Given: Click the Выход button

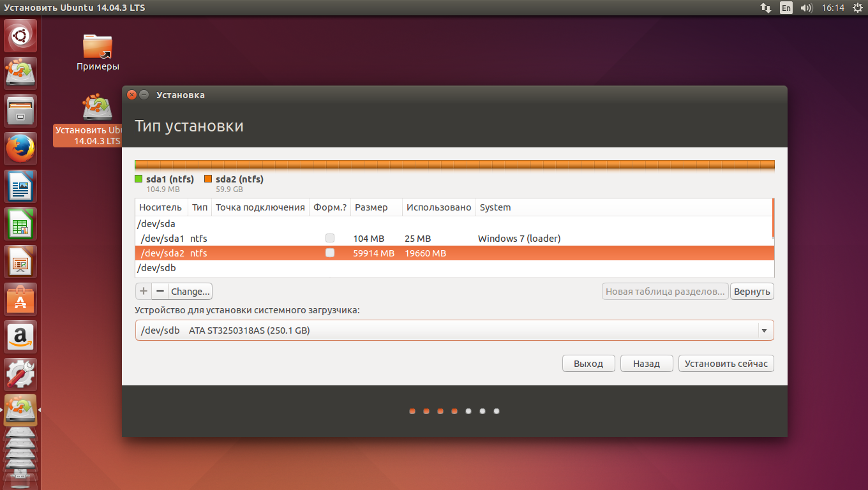Looking at the screenshot, I should (588, 364).
